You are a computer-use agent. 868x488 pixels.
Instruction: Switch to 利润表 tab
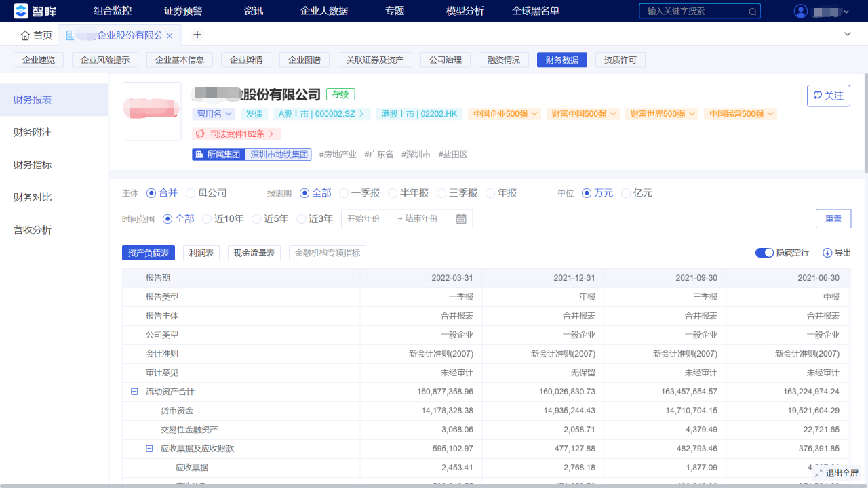point(201,253)
